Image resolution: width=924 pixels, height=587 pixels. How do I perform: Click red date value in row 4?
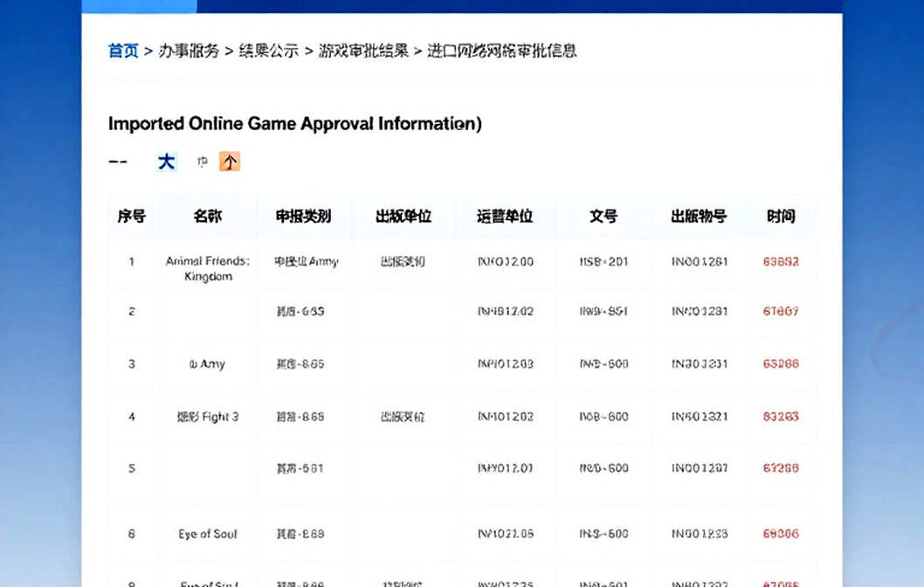[x=781, y=417]
